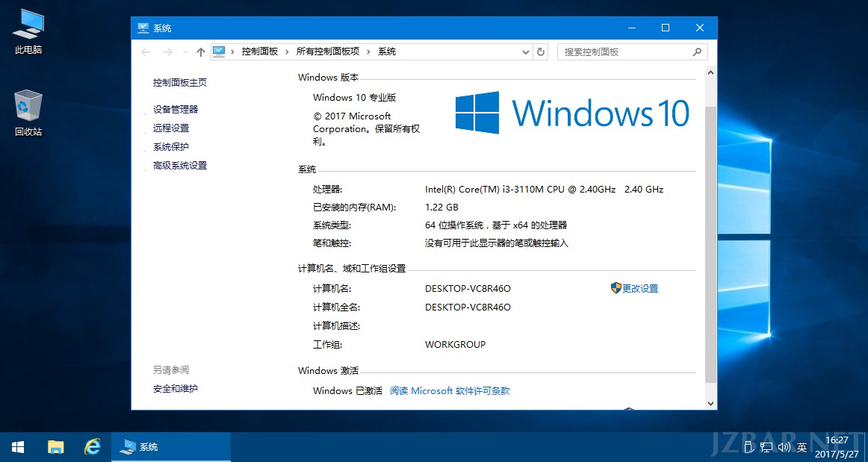This screenshot has width=868, height=462.
Task: Open 远程设置 link
Action: pos(171,128)
